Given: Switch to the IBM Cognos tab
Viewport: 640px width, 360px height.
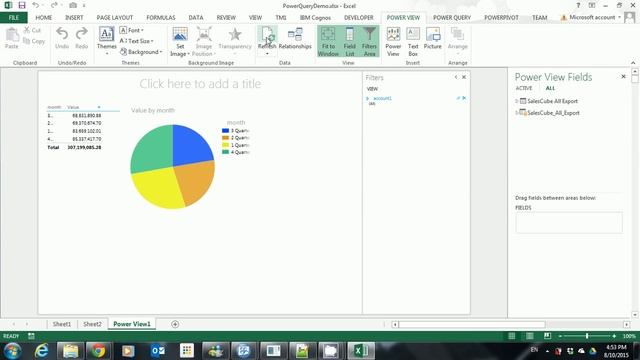Looking at the screenshot, I should pyautogui.click(x=315, y=18).
